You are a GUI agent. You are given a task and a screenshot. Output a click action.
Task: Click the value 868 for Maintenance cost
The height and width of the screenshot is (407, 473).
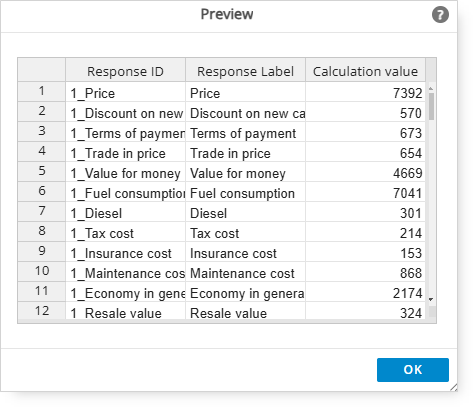pyautogui.click(x=365, y=272)
